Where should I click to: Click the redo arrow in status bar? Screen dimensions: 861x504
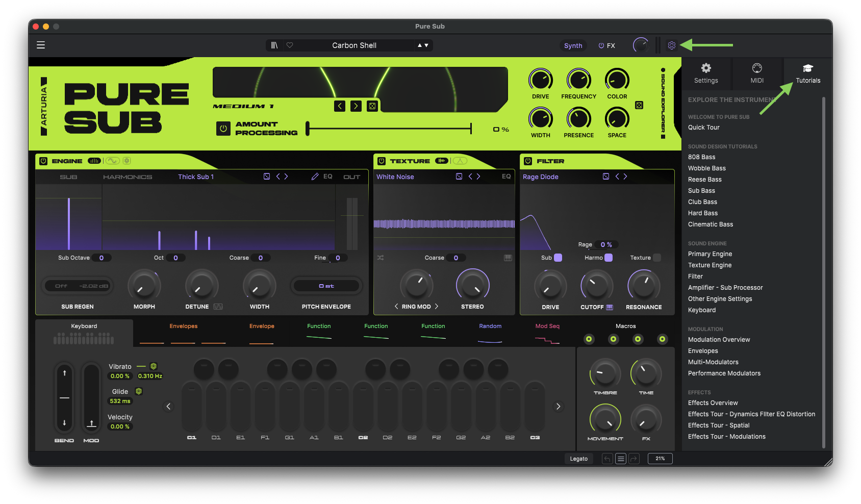(x=634, y=459)
